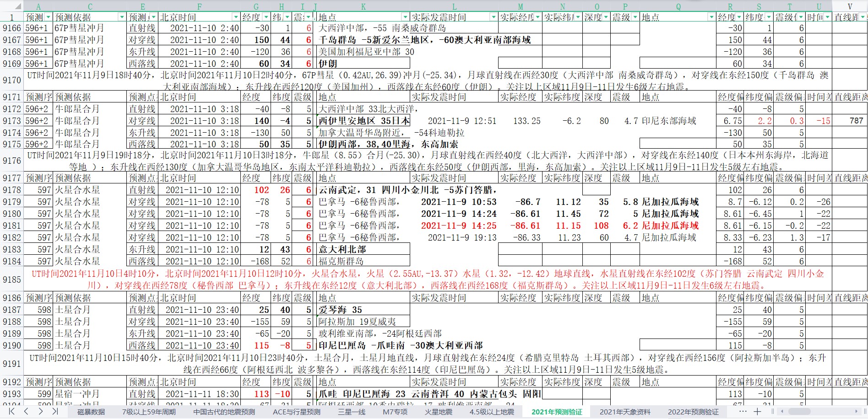Select column V header

[850, 6]
